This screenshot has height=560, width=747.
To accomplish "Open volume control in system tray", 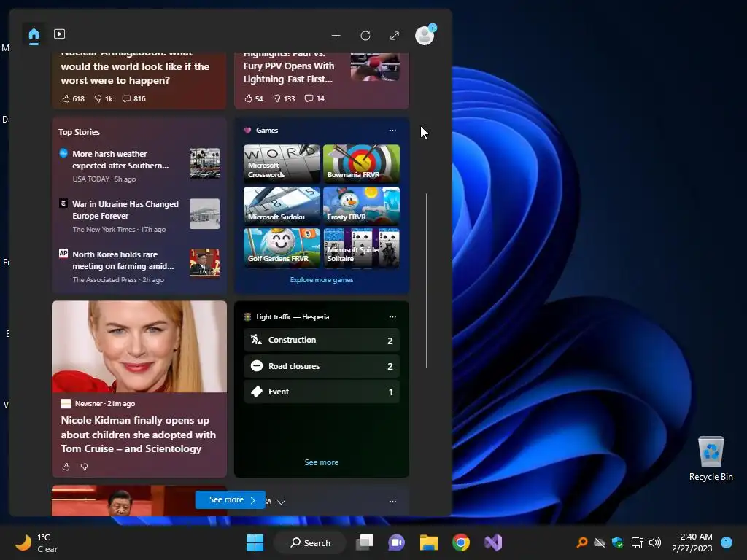I will point(656,542).
